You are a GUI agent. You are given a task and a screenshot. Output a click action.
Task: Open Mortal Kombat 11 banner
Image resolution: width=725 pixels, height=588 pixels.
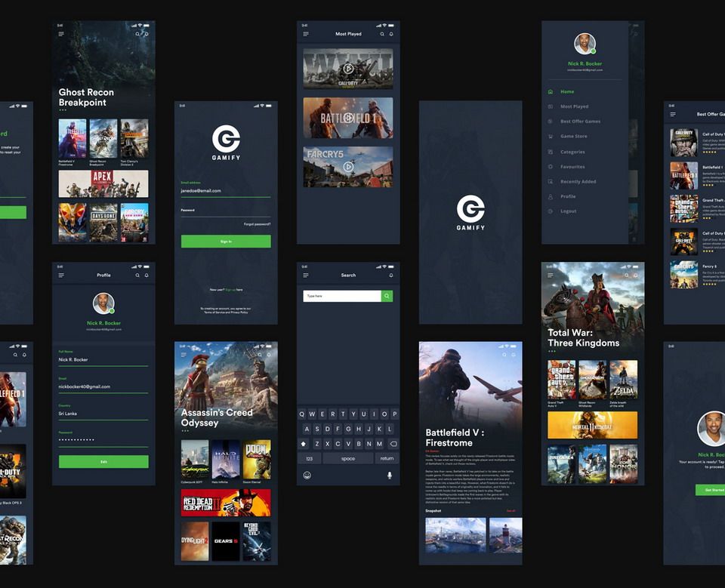point(592,425)
